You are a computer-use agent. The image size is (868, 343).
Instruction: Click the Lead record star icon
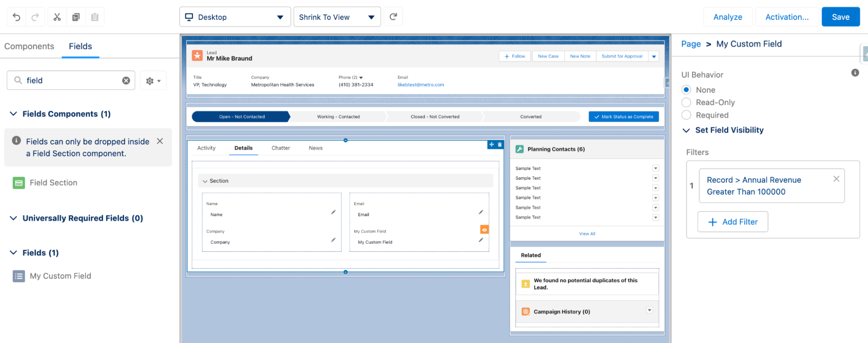coord(197,55)
